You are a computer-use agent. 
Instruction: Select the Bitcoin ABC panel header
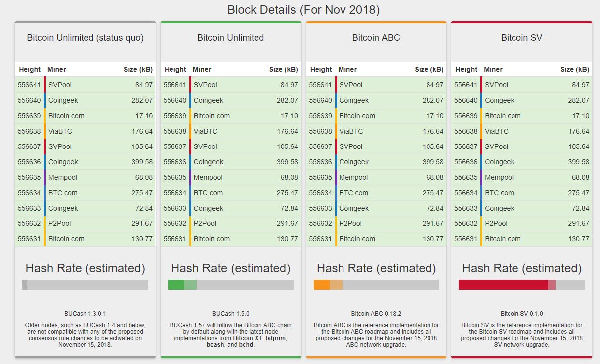click(376, 37)
